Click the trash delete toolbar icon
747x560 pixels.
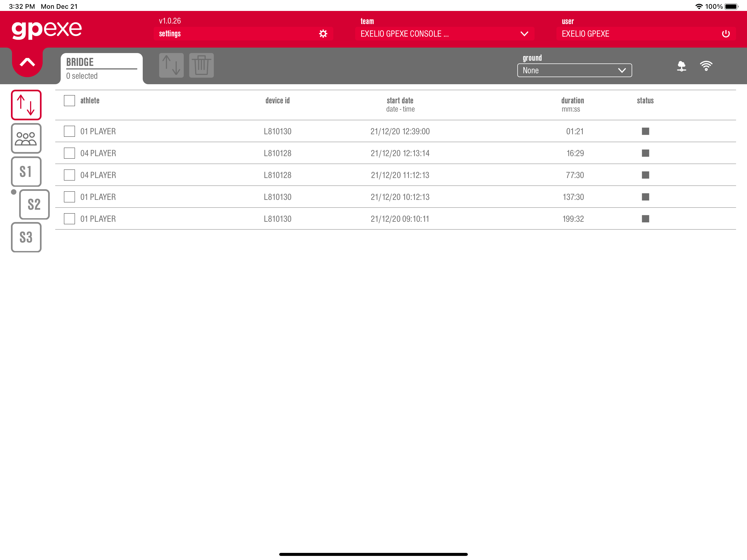(x=201, y=65)
